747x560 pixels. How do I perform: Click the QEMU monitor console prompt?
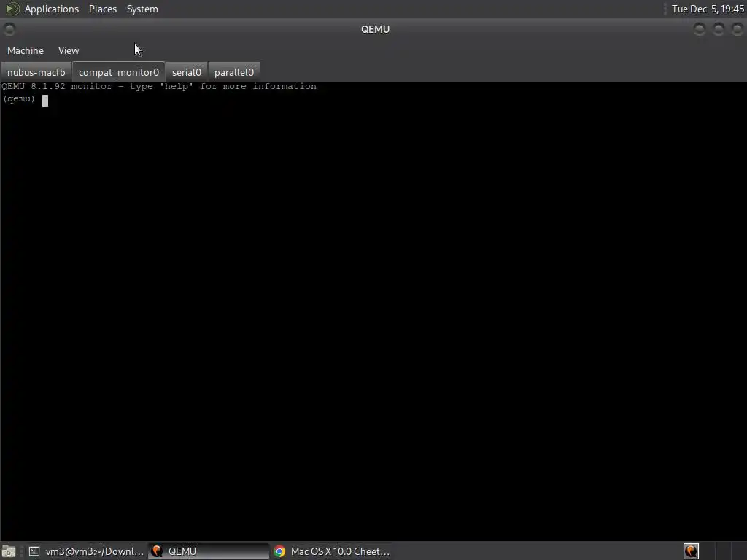pos(19,99)
